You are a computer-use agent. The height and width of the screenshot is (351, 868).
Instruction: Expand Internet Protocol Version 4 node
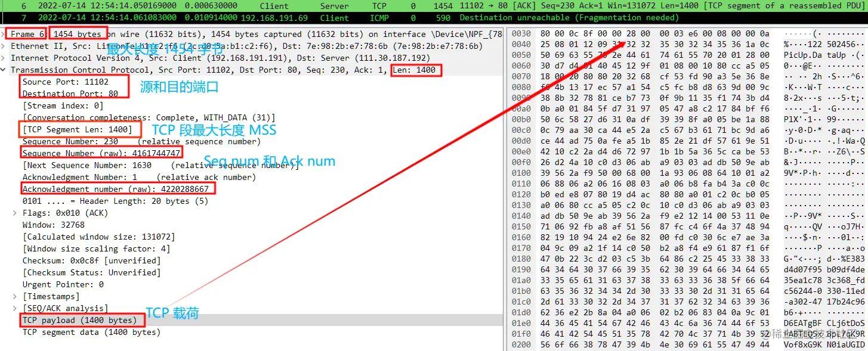coord(4,58)
